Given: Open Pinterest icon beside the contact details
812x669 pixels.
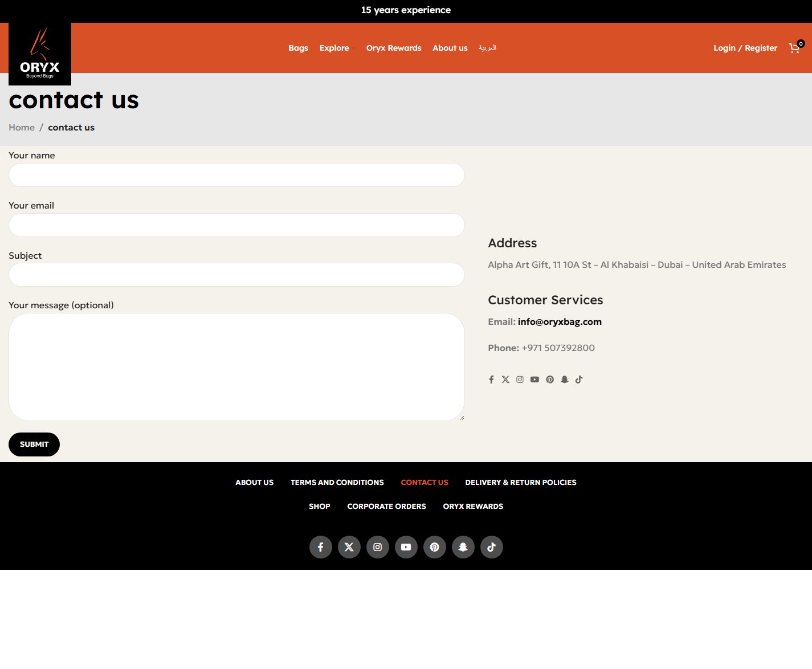Looking at the screenshot, I should coord(550,380).
